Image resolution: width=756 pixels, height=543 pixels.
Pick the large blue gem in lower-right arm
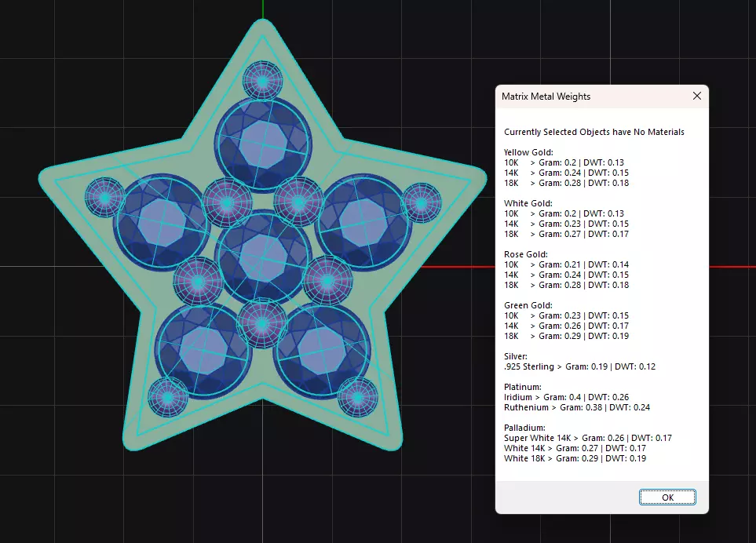[322, 351]
